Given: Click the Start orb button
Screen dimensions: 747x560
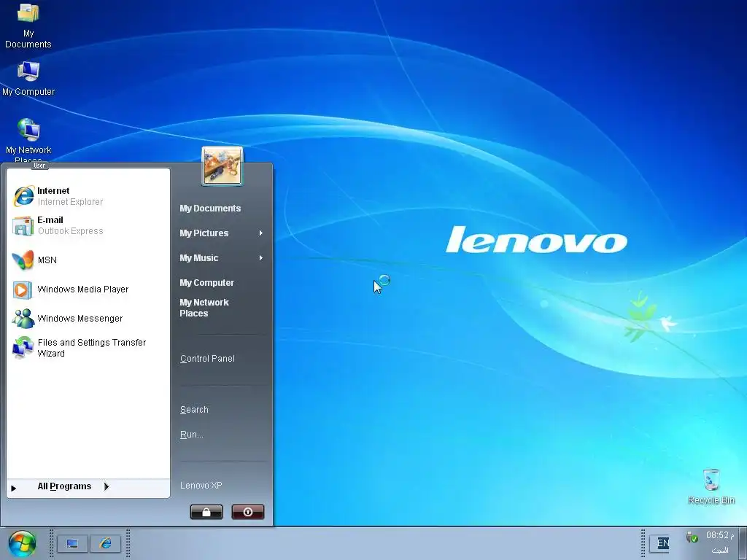Looking at the screenshot, I should click(x=22, y=544).
